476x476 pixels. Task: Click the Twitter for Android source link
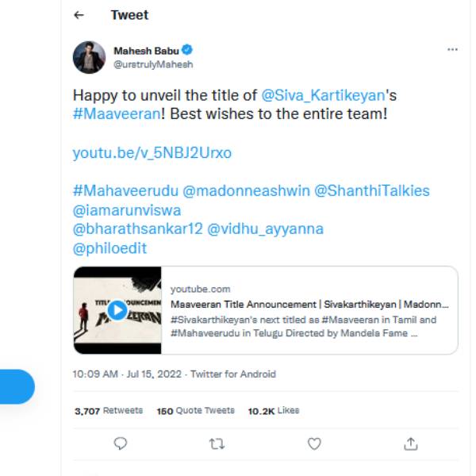[233, 374]
